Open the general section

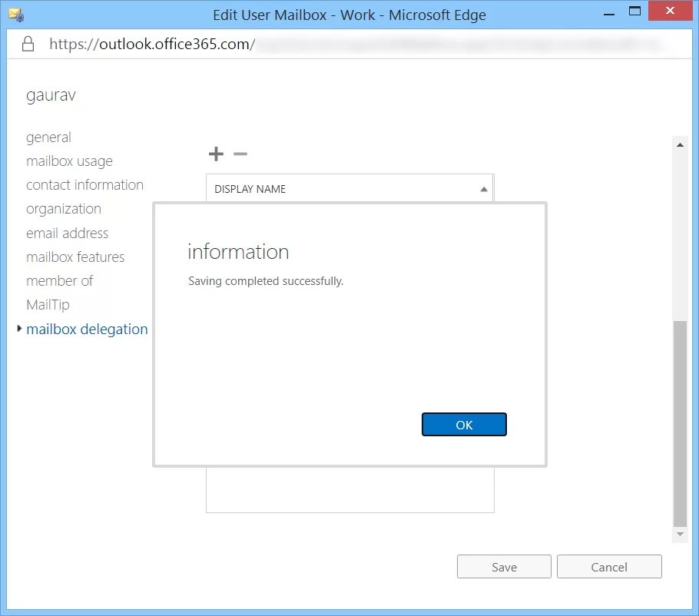[x=48, y=137]
